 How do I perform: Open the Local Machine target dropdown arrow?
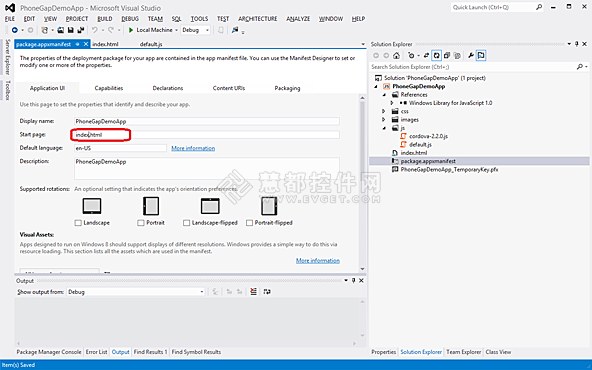tap(176, 30)
